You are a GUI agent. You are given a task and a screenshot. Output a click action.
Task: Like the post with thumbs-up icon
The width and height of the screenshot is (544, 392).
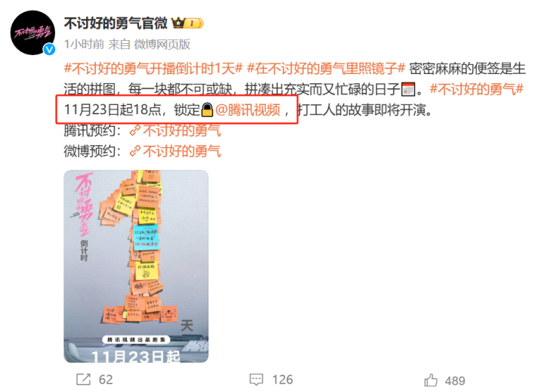(431, 380)
